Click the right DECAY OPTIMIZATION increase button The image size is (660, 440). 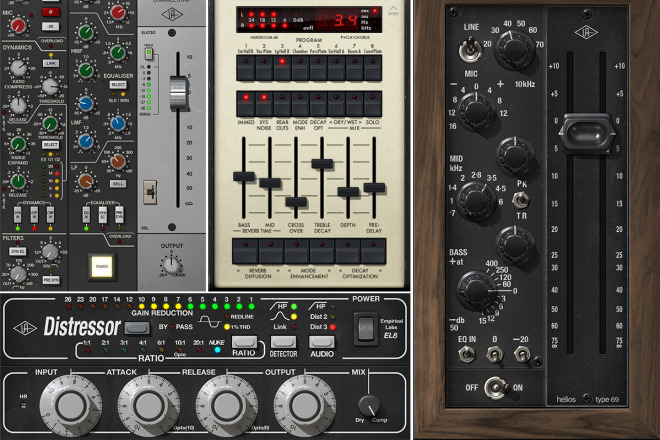tap(373, 252)
